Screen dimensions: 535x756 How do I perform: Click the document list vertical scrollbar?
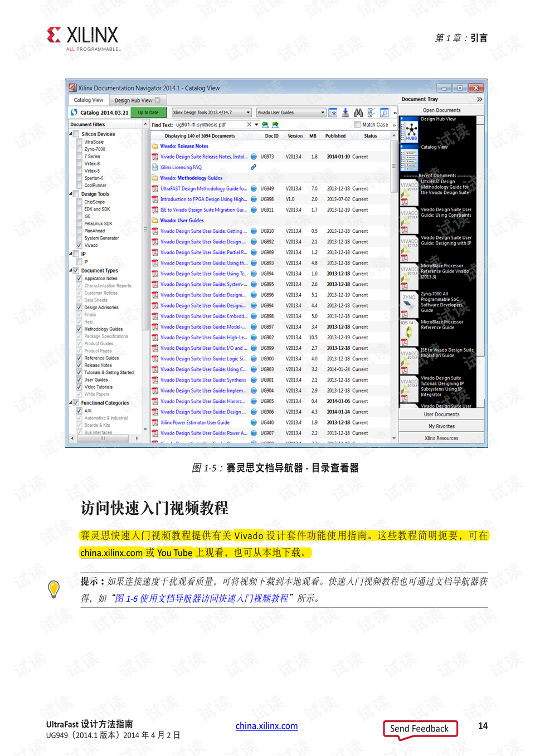[x=394, y=287]
